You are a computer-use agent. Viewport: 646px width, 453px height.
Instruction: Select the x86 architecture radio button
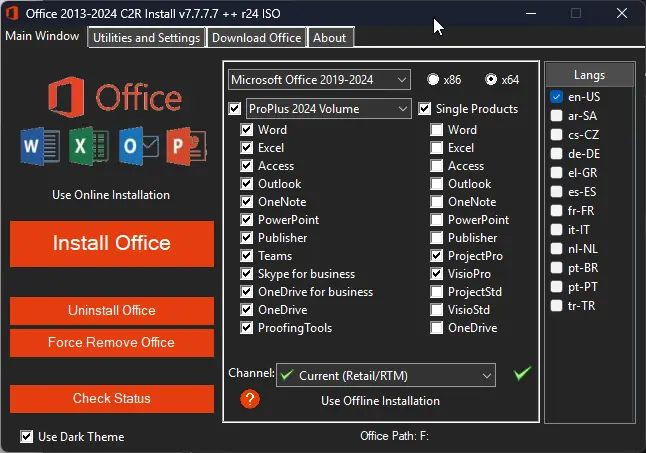pyautogui.click(x=433, y=79)
